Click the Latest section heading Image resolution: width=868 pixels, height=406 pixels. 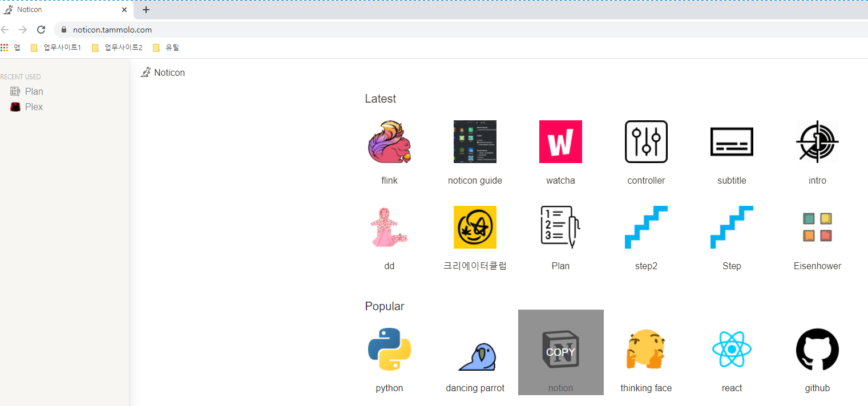[380, 99]
